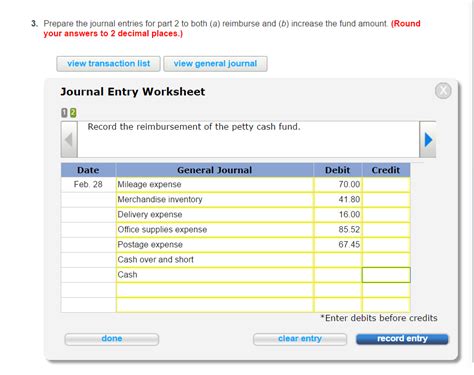Image resolution: width=474 pixels, height=375 pixels.
Task: Click the credit cell for Delivery expense
Action: (x=386, y=214)
